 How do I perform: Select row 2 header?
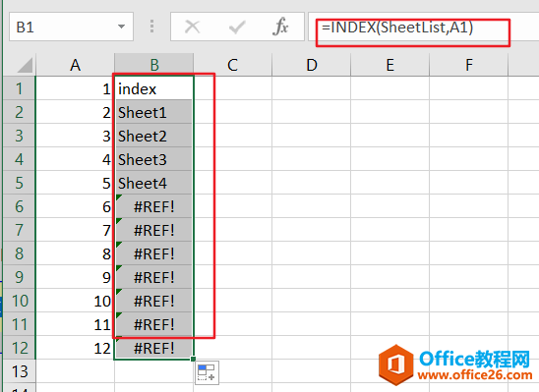(x=19, y=112)
